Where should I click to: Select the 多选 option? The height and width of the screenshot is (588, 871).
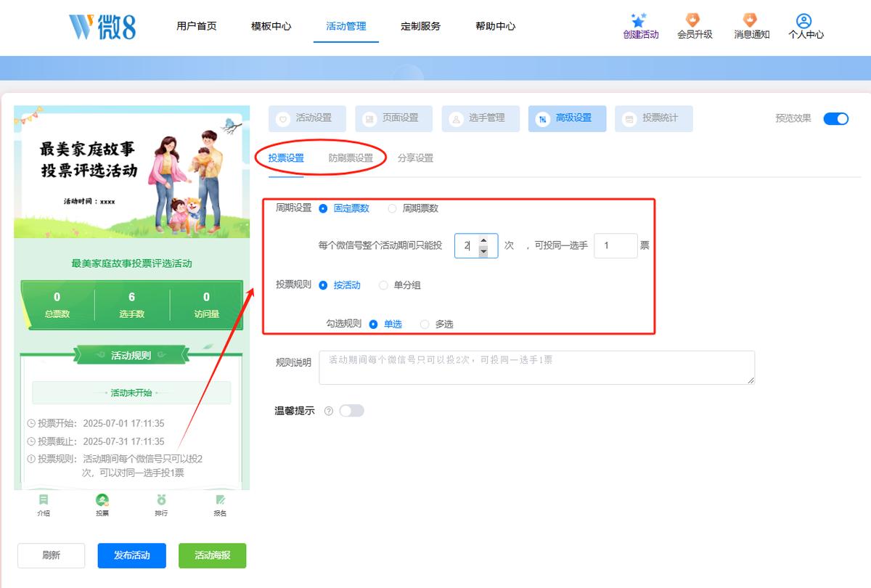(437, 324)
